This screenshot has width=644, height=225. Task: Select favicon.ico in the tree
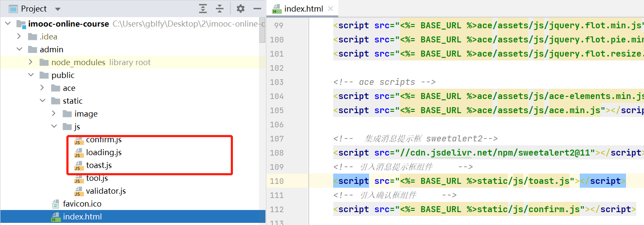point(82,204)
